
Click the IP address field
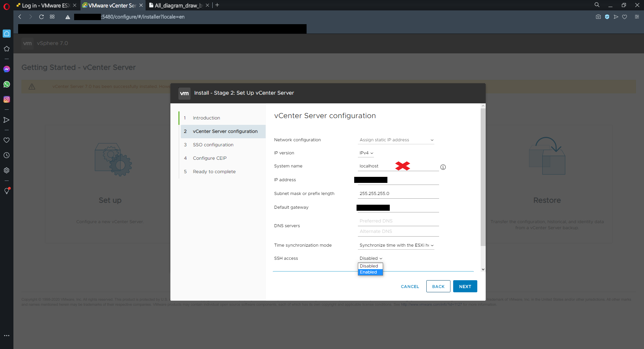point(398,180)
